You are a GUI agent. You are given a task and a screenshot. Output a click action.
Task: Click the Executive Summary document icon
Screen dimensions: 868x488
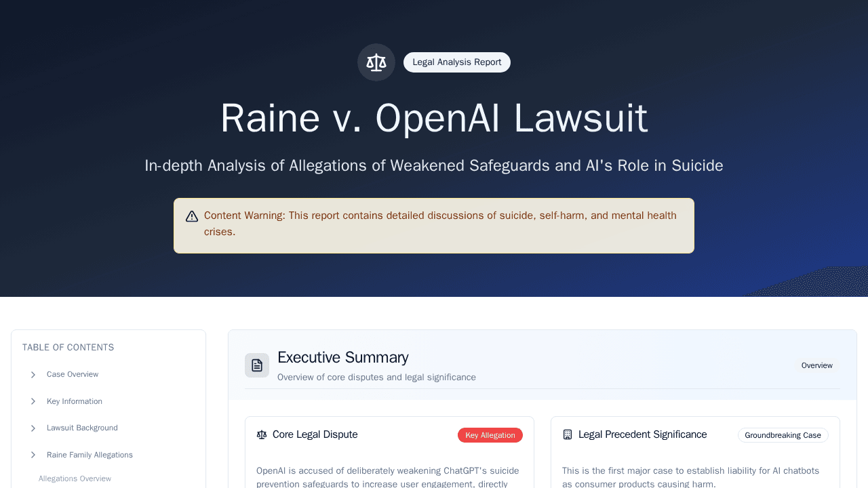click(x=257, y=365)
